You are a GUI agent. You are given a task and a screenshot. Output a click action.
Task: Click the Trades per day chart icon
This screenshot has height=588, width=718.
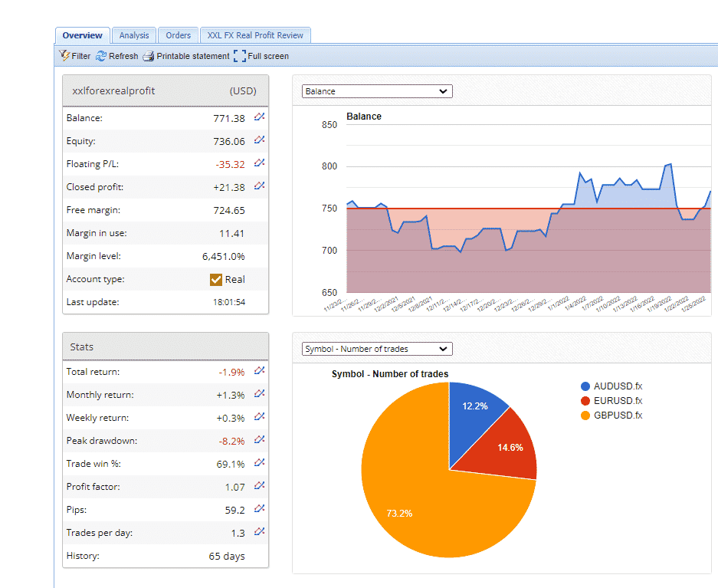260,532
